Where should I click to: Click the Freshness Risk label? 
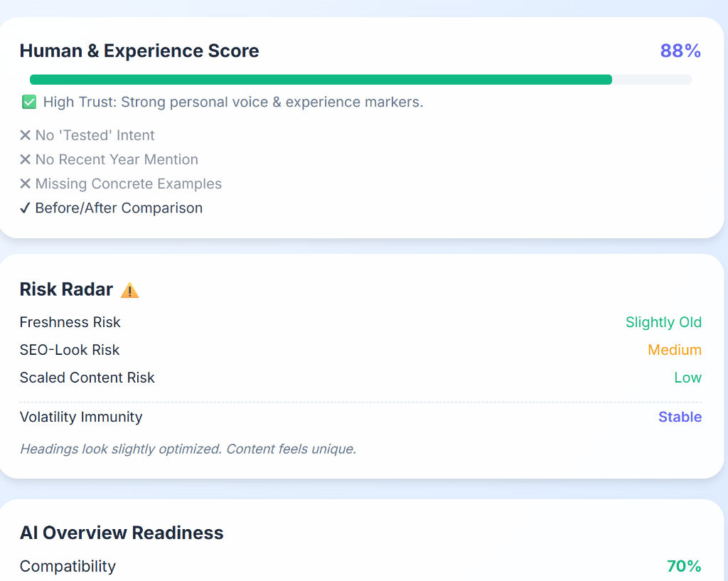(x=70, y=322)
